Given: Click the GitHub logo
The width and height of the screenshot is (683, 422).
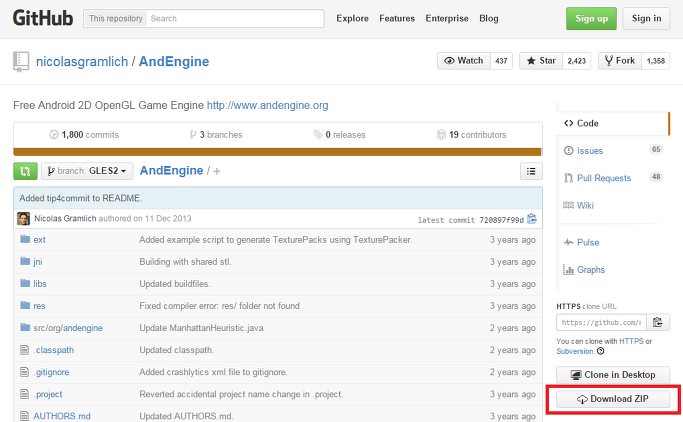Looking at the screenshot, I should (43, 18).
